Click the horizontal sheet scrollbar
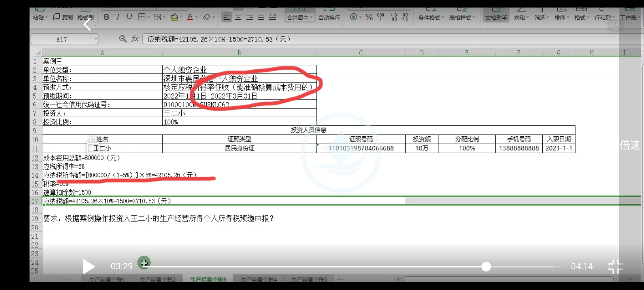This screenshot has width=644, height=290. (x=508, y=279)
